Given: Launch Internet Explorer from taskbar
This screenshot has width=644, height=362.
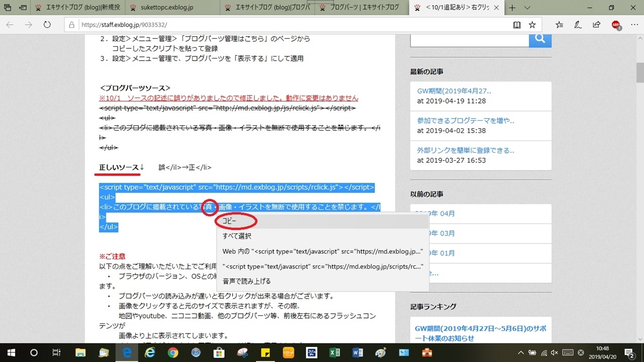Looking at the screenshot, I should 150,353.
